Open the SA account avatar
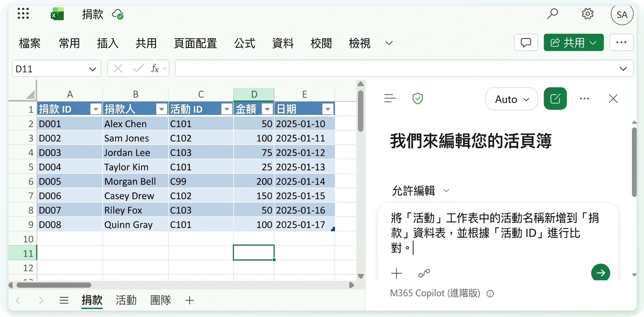 [622, 15]
